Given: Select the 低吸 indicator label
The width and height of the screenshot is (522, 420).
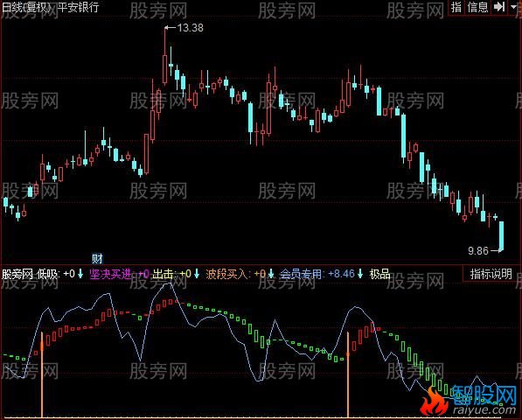Looking at the screenshot, I should coord(47,274).
